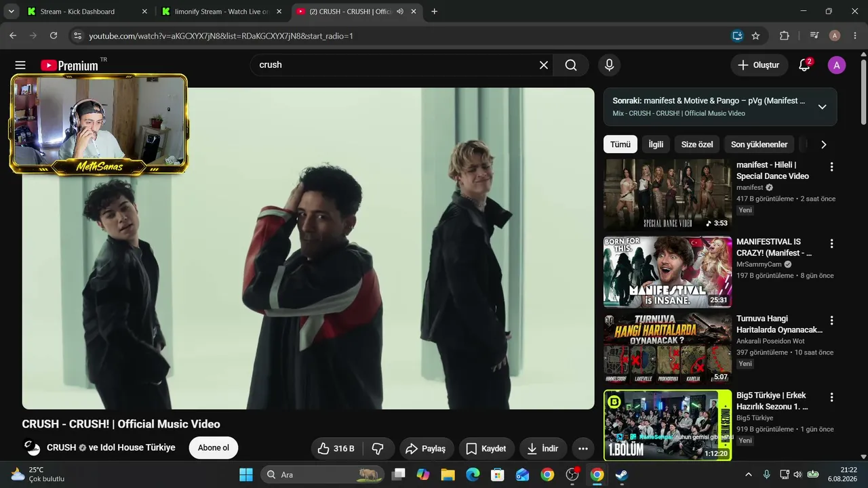Open Chrome three-dot menu

(x=854, y=36)
